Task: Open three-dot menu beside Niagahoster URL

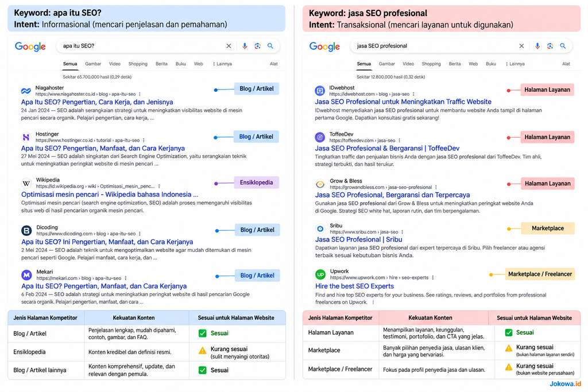Action: pos(140,94)
